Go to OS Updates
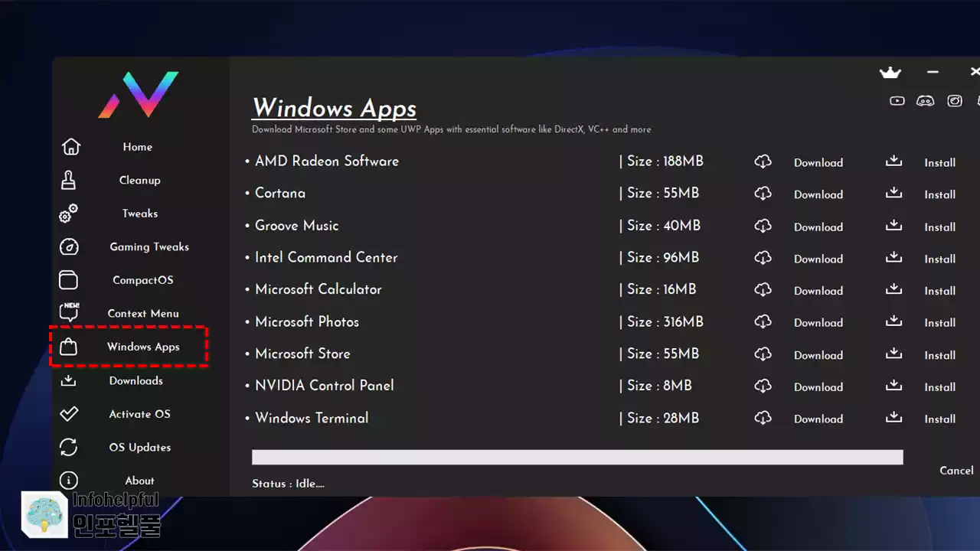This screenshot has width=980, height=551. pos(140,448)
